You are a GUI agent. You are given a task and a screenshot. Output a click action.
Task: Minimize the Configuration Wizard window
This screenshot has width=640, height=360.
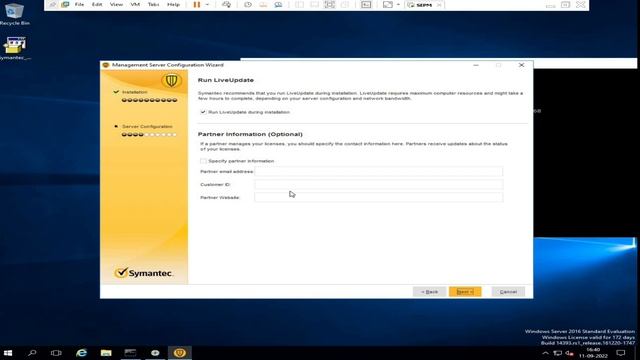476,65
